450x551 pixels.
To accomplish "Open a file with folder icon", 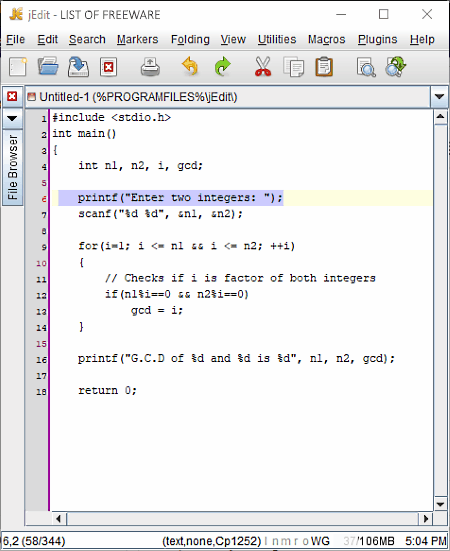I will 48,66.
